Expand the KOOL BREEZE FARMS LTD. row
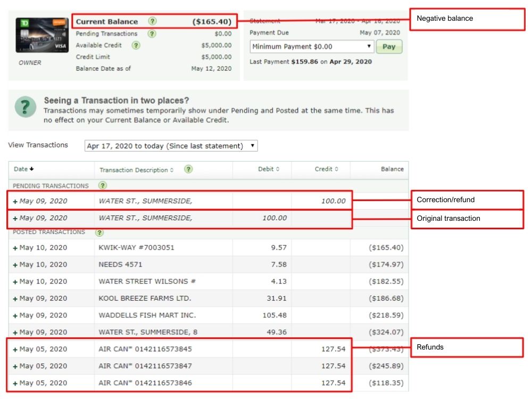This screenshot has width=532, height=399. click(x=15, y=298)
